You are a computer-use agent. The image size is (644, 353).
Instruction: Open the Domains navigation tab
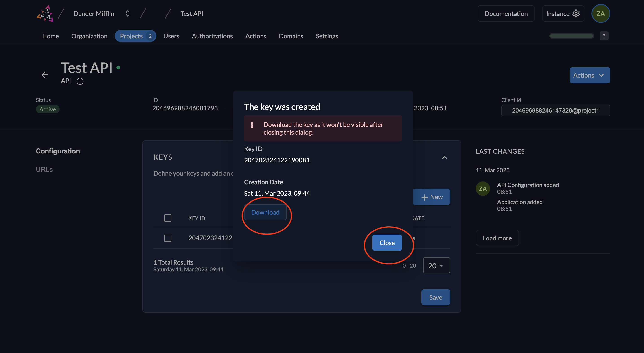click(x=291, y=36)
